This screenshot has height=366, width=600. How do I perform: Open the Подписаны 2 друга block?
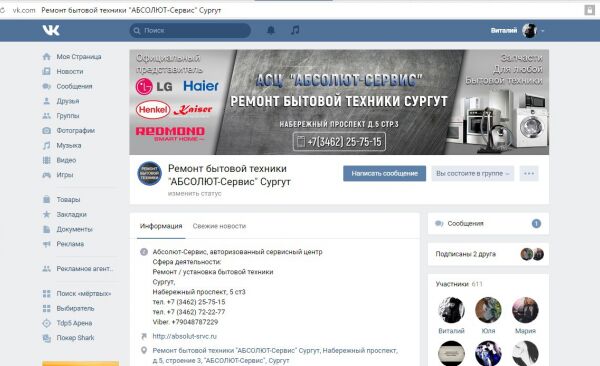pyautogui.click(x=488, y=254)
